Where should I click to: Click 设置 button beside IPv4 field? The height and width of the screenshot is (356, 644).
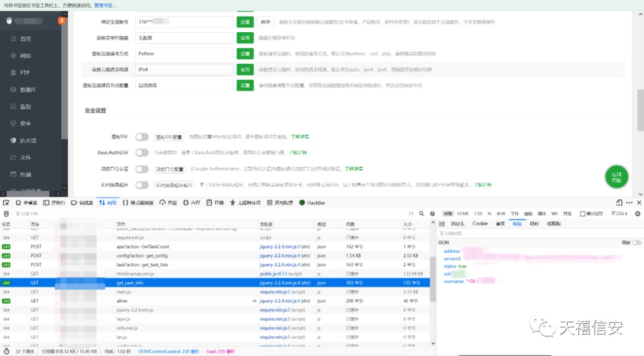[x=245, y=70]
